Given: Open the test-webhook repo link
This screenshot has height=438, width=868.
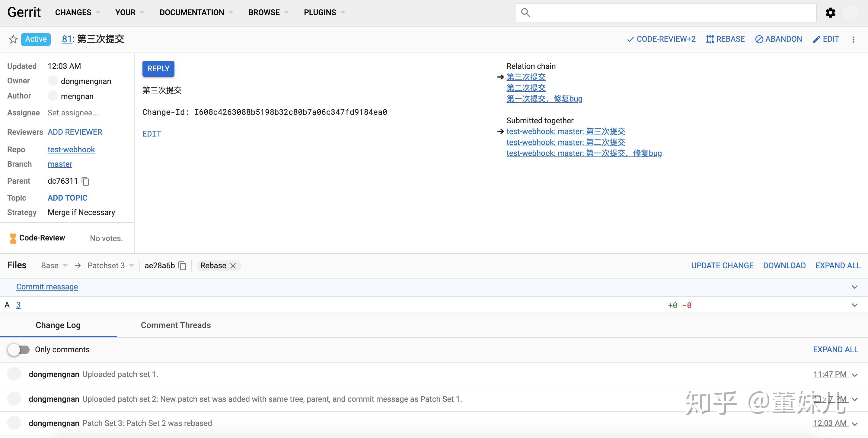Looking at the screenshot, I should pyautogui.click(x=71, y=149).
